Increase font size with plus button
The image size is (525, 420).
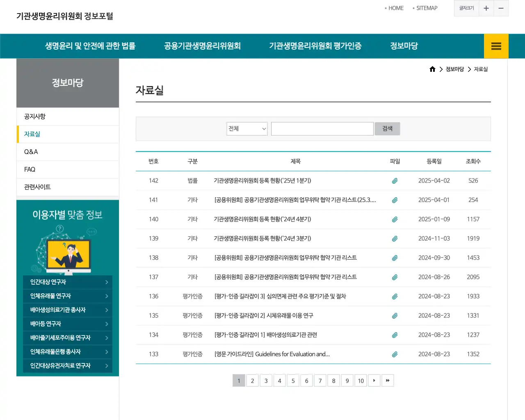pyautogui.click(x=486, y=8)
